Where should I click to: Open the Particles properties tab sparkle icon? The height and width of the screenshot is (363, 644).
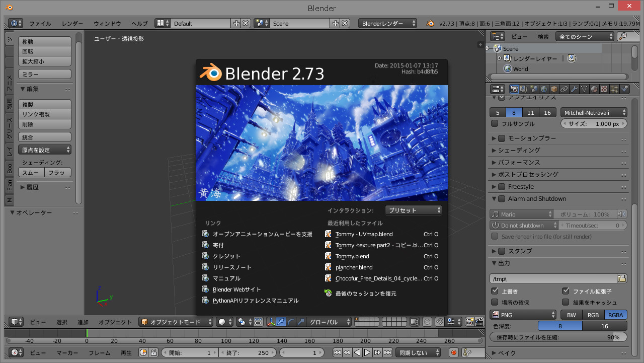(614, 89)
